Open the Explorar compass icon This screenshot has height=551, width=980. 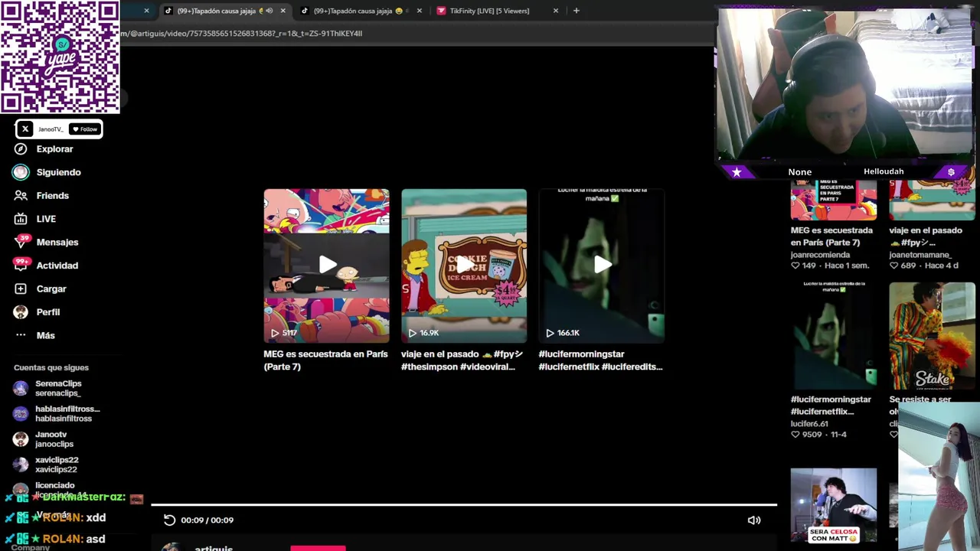pos(21,149)
